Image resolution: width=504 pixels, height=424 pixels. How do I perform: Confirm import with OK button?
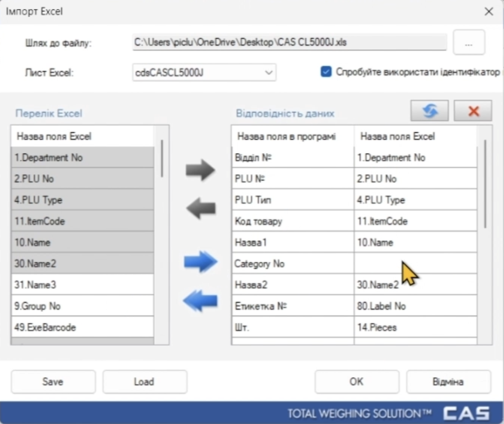[x=356, y=382]
